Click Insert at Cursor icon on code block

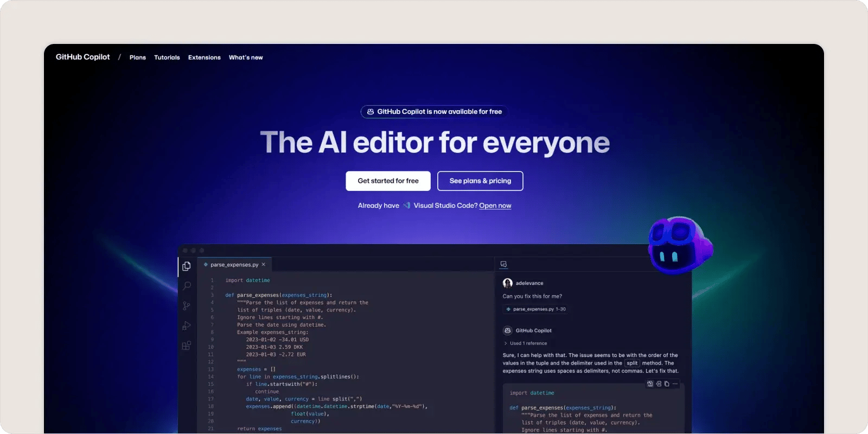(x=659, y=384)
